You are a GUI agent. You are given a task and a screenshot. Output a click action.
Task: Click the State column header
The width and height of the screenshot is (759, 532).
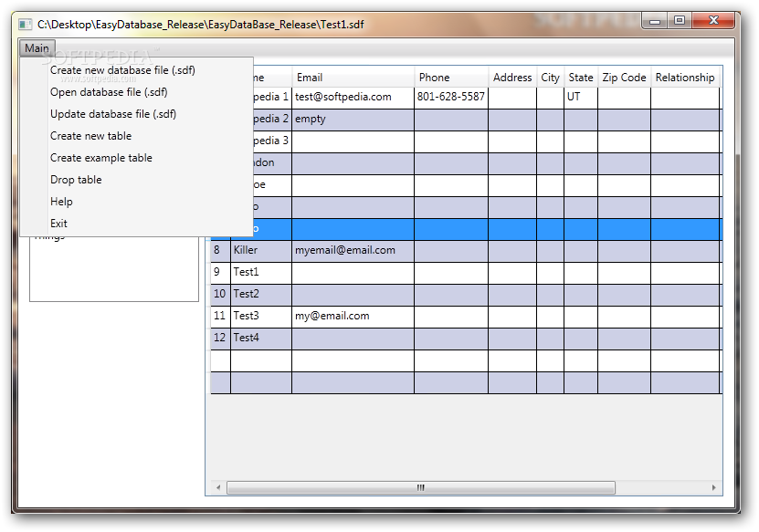pos(581,78)
